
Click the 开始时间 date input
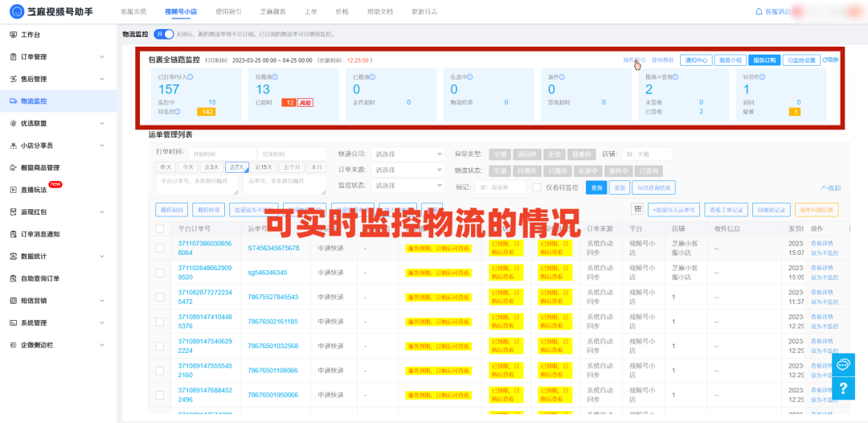(x=223, y=154)
